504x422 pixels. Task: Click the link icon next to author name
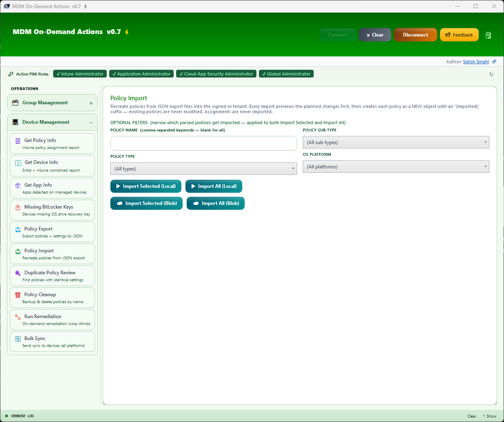coord(494,62)
